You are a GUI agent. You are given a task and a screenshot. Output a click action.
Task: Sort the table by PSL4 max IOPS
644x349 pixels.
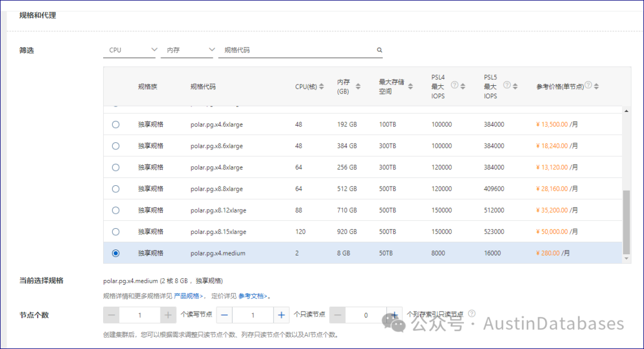[463, 86]
